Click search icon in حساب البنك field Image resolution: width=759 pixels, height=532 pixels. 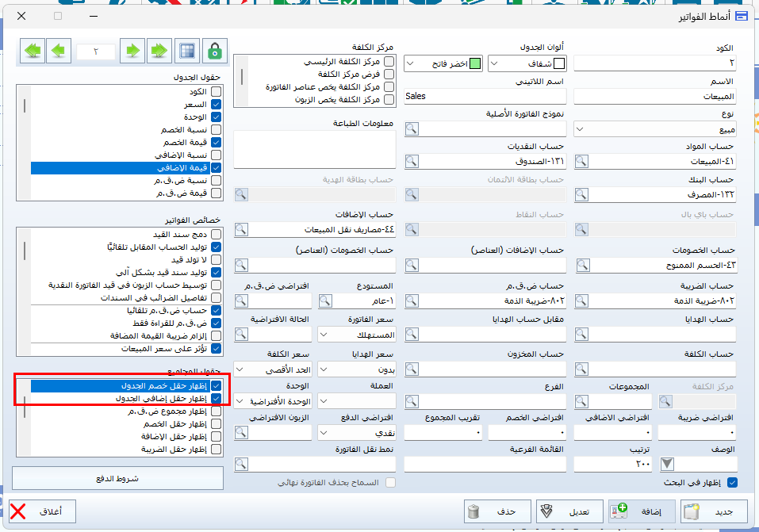click(581, 194)
